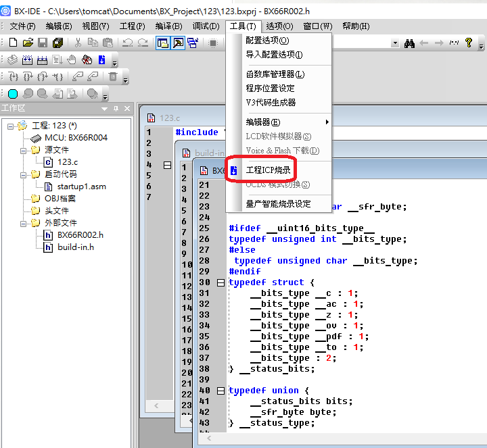Image resolution: width=487 pixels, height=448 pixels.
Task: Choose 工程ICP烧录 menu entry
Action: coord(279,170)
